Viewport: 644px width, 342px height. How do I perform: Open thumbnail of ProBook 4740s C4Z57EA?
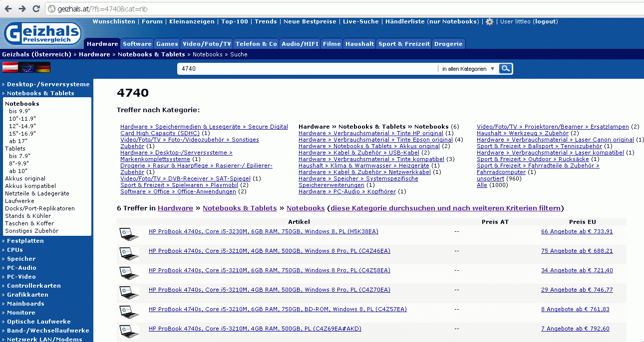pos(129,312)
